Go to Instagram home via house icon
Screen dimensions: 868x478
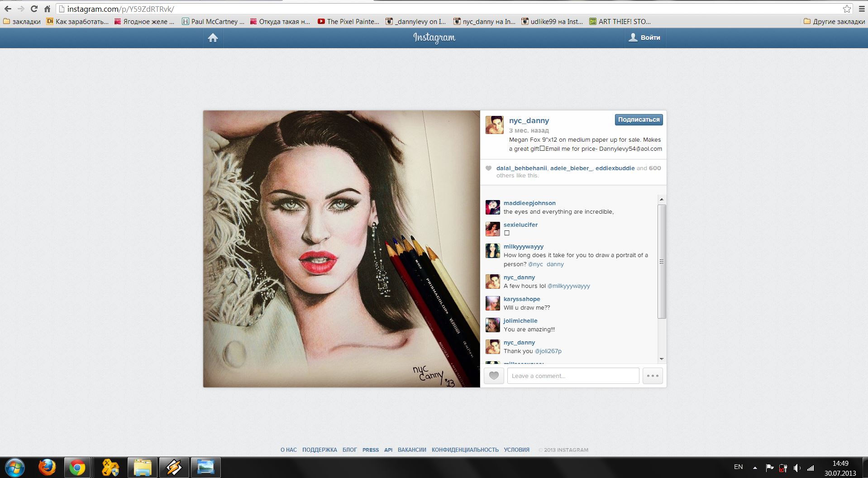point(213,38)
